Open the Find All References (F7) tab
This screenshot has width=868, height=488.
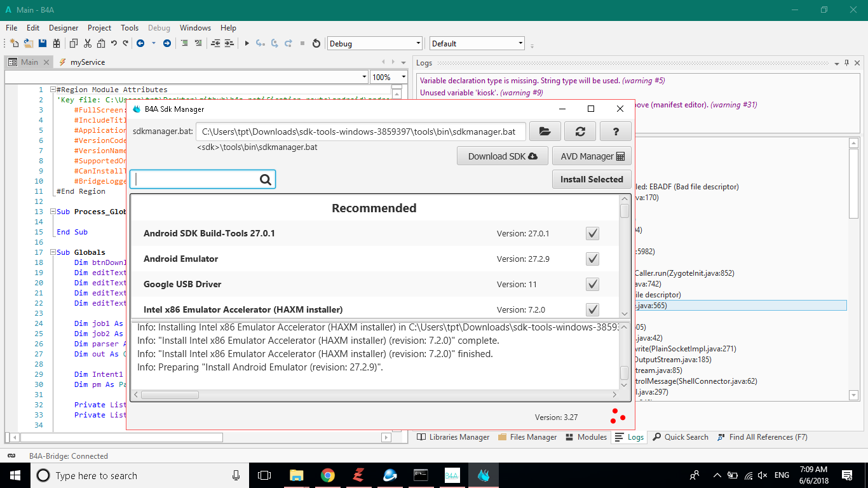click(x=762, y=437)
